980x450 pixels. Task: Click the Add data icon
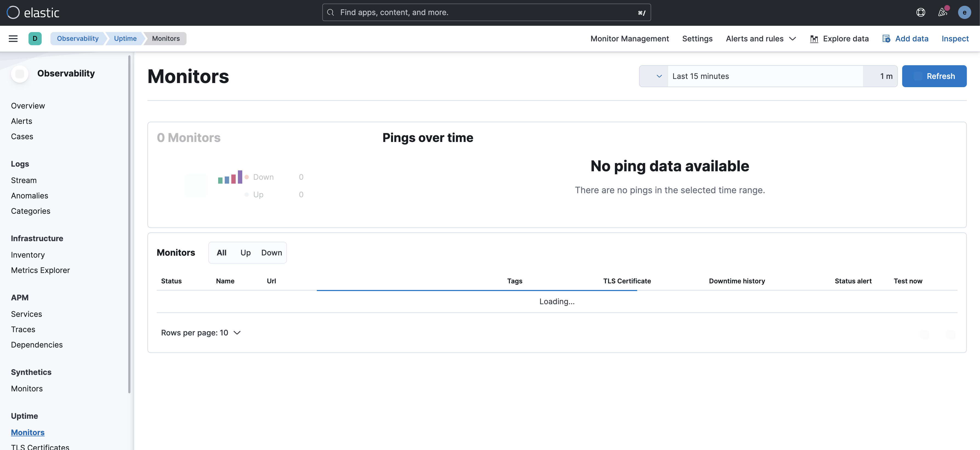[x=886, y=39]
